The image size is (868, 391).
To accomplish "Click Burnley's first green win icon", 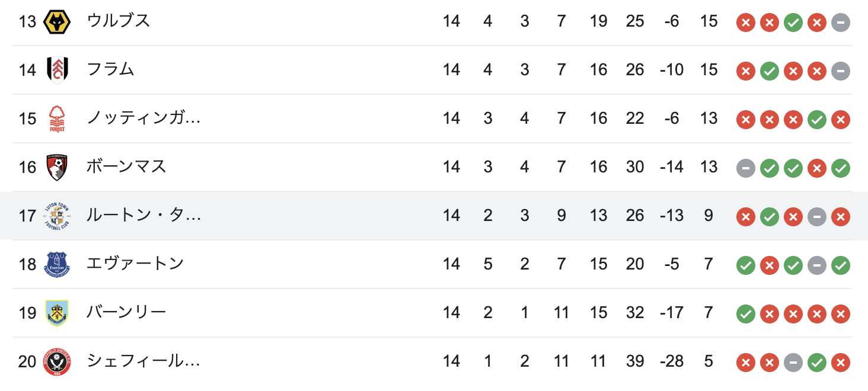I will point(746,314).
